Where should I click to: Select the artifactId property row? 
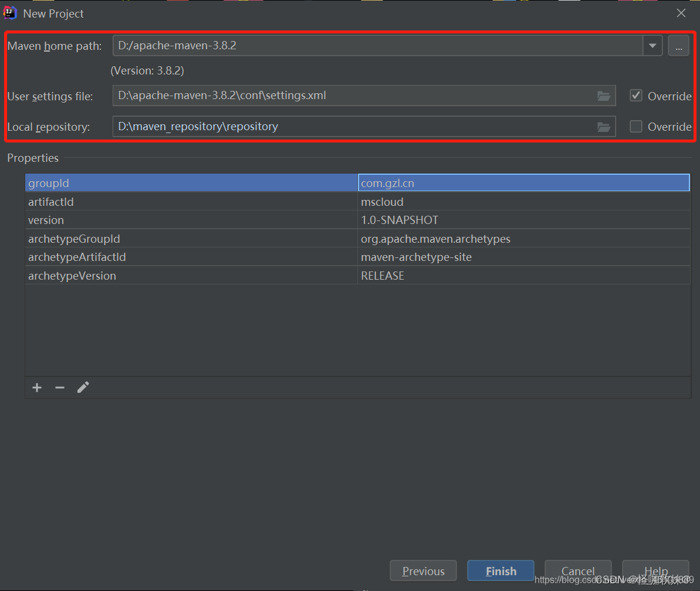(191, 202)
